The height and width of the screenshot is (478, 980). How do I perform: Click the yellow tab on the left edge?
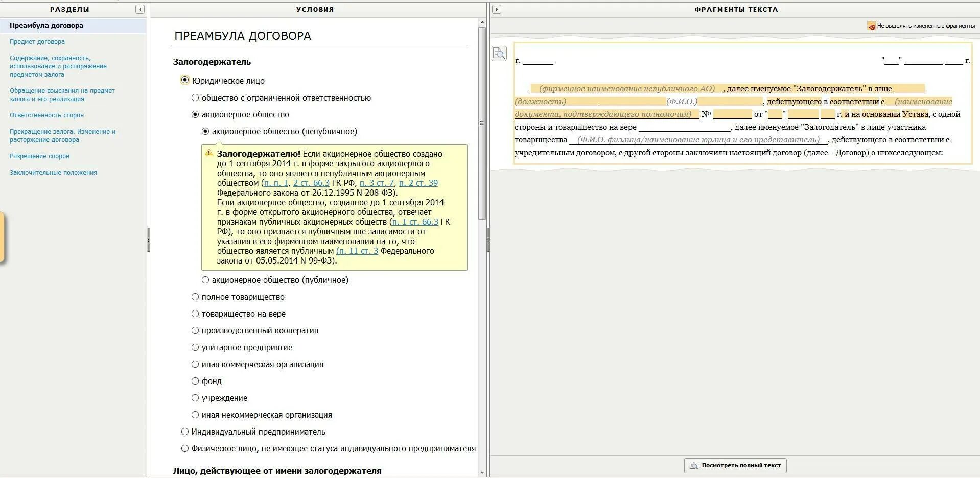pyautogui.click(x=2, y=237)
